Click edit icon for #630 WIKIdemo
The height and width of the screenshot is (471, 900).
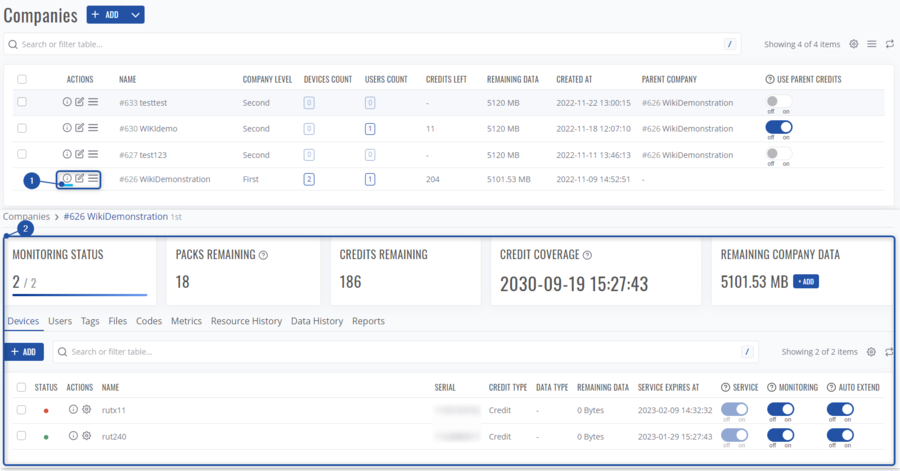tap(80, 128)
